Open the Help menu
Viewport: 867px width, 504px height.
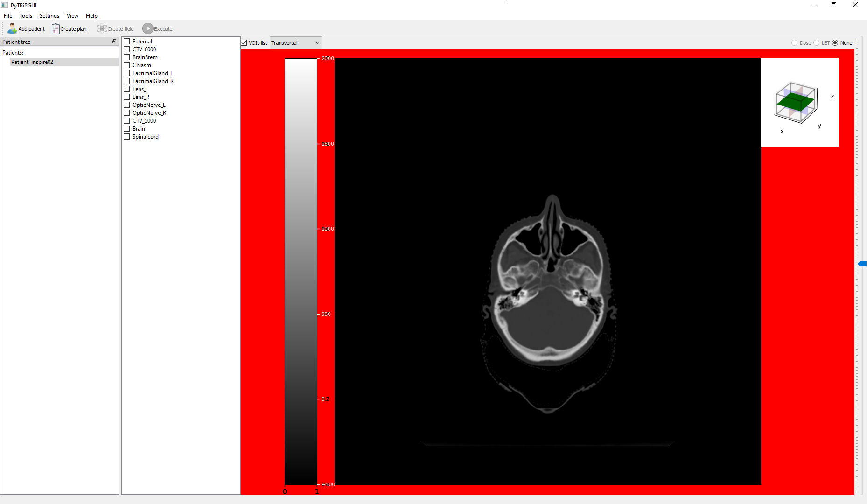[x=91, y=15]
